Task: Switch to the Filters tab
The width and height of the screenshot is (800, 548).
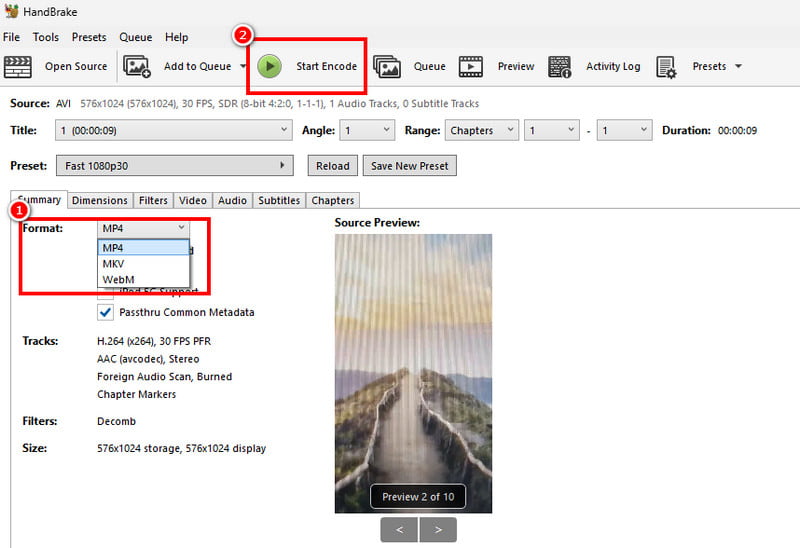Action: point(153,201)
